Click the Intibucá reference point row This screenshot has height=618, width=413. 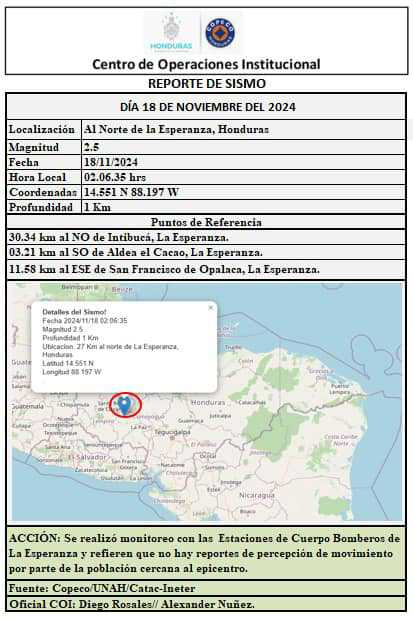(x=206, y=237)
